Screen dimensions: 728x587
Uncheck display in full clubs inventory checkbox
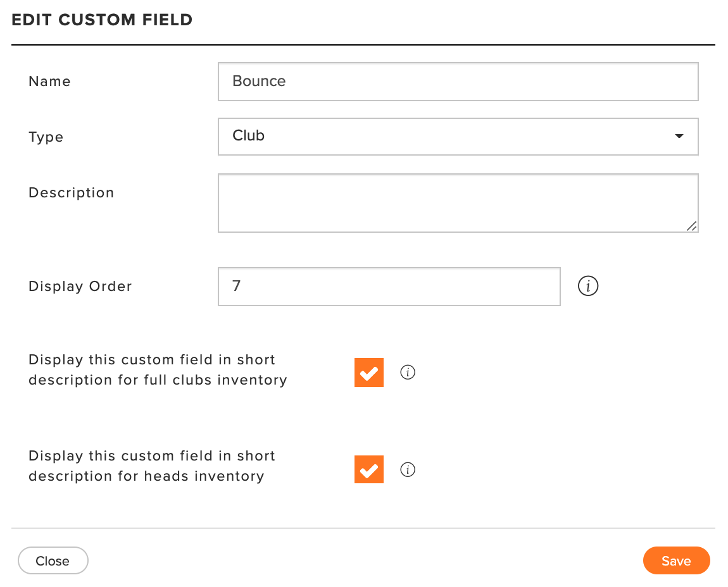(369, 372)
